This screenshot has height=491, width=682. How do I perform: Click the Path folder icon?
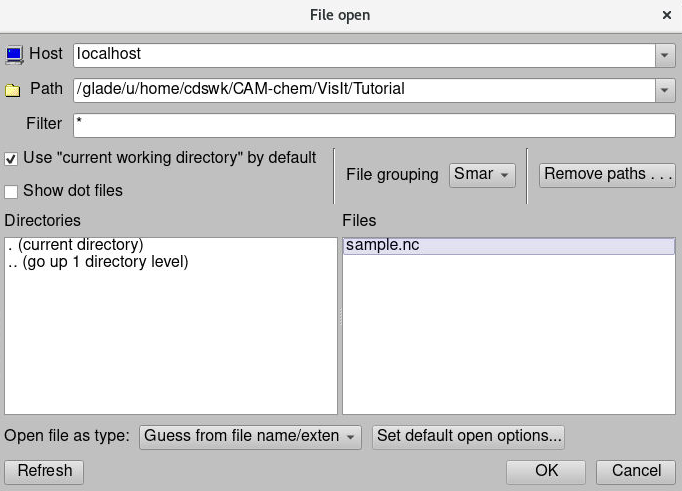(13, 90)
